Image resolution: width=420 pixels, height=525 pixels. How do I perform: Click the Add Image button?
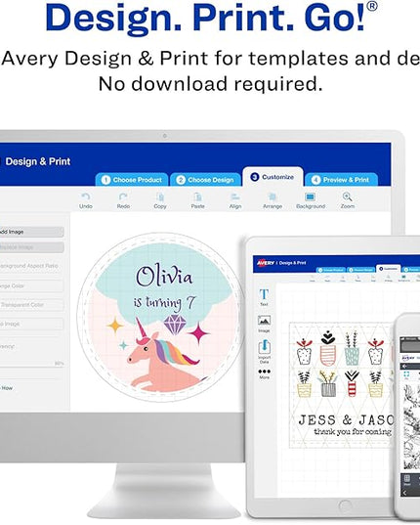click(x=31, y=232)
